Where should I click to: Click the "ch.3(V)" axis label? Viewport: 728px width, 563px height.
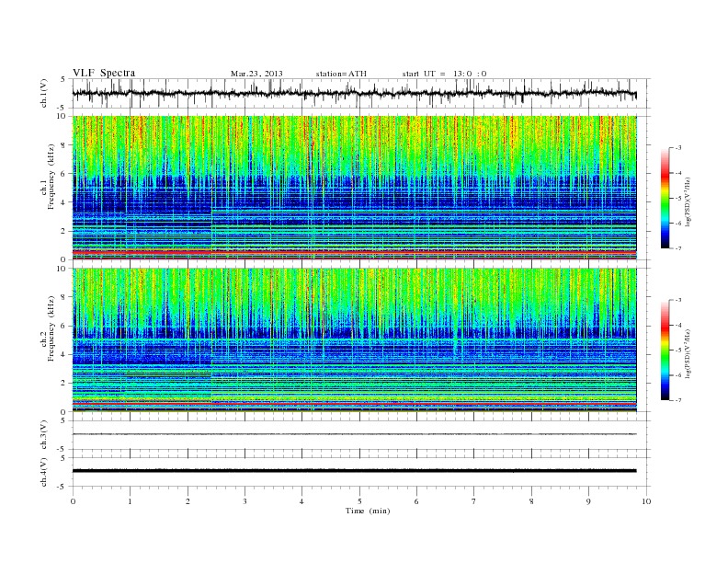click(x=44, y=435)
